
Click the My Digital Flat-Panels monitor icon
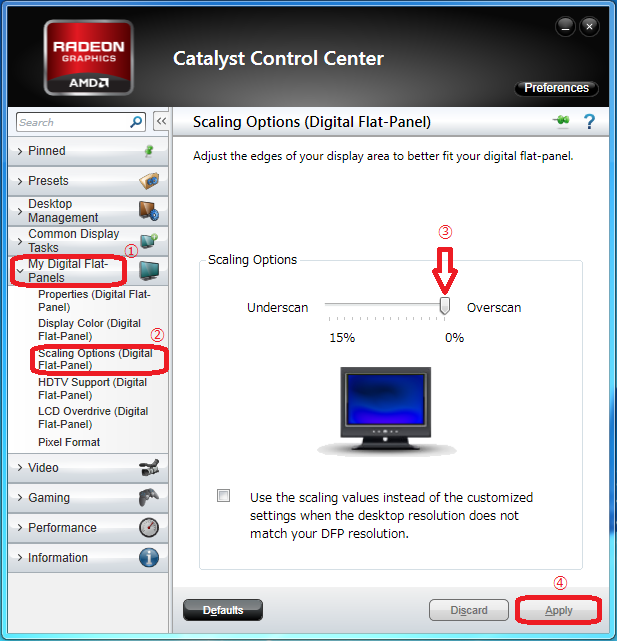149,271
